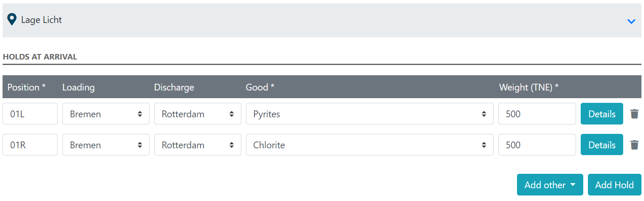Focus the 01L position field
Image resolution: width=644 pixels, height=201 pixels.
coord(30,114)
